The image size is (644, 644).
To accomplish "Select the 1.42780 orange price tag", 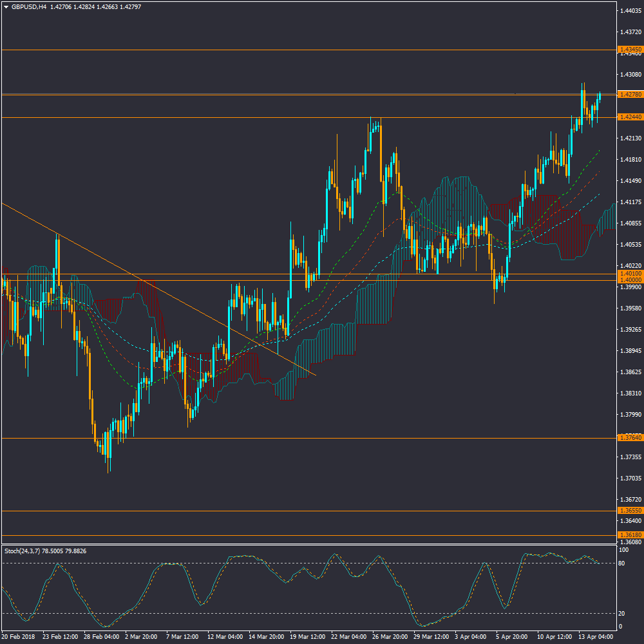I will (x=629, y=95).
